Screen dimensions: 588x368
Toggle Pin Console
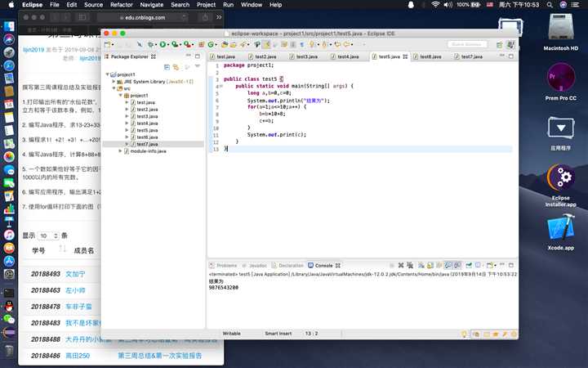[469, 265]
